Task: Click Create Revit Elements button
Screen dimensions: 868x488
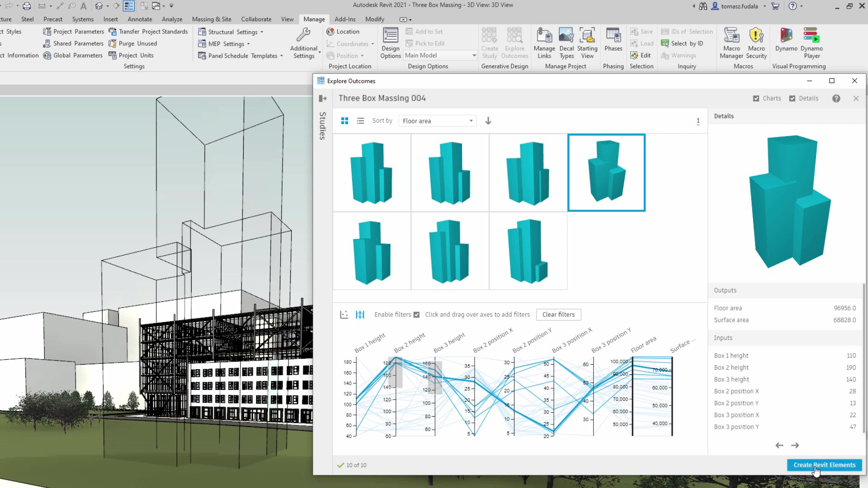Action: (x=824, y=465)
